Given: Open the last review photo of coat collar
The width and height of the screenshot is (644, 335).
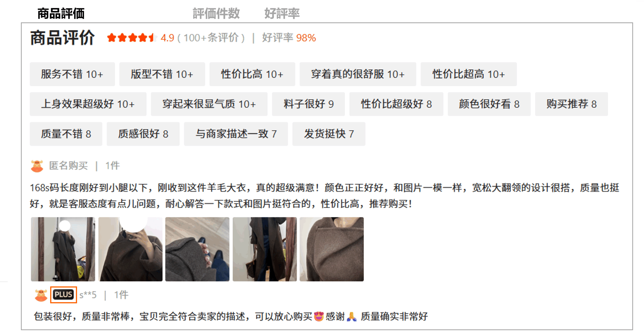Looking at the screenshot, I should (332, 249).
